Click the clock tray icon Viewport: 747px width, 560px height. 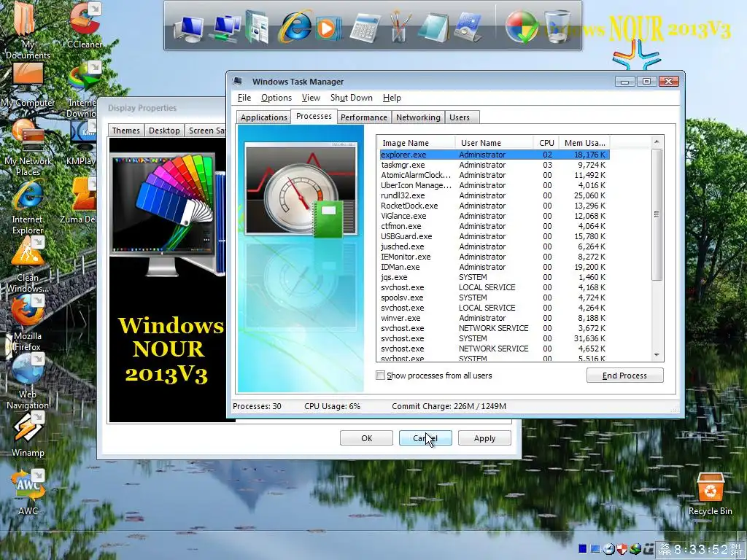[609, 549]
